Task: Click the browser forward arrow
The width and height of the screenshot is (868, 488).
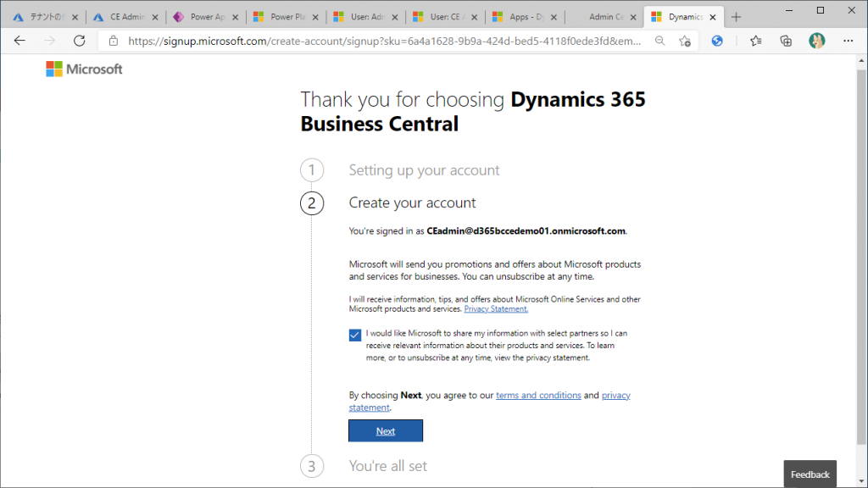Action: pyautogui.click(x=49, y=41)
